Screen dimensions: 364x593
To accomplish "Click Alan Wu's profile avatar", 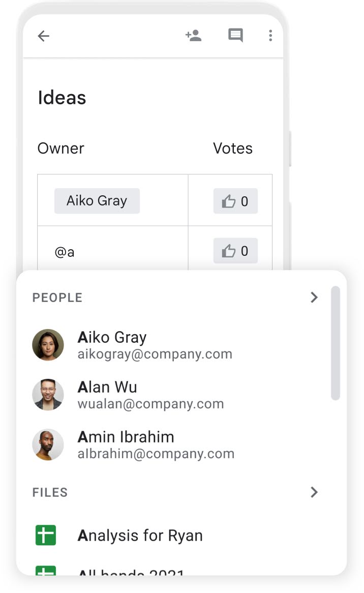I will pyautogui.click(x=48, y=395).
